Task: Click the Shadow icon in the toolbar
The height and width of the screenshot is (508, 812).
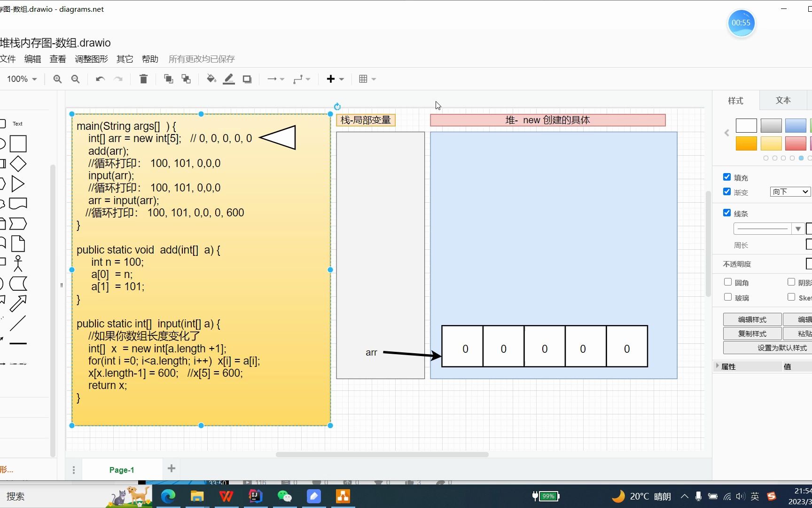Action: 247,79
